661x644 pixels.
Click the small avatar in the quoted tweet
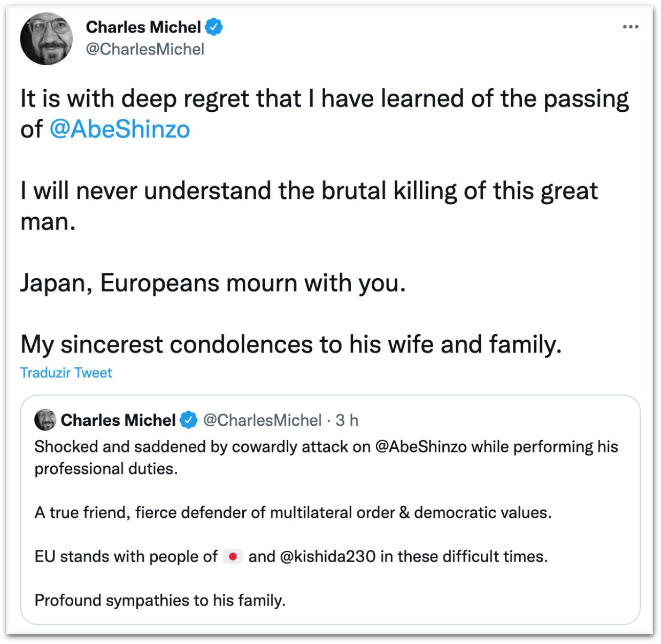[x=45, y=420]
